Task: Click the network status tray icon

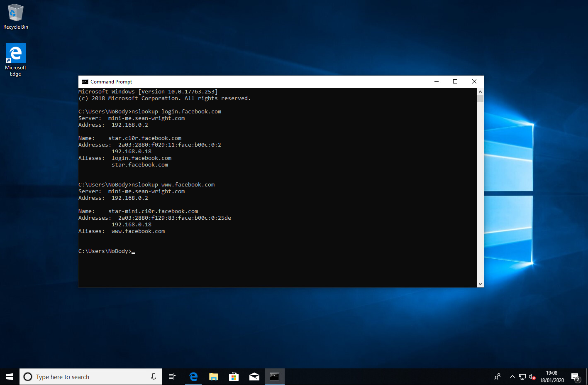Action: pos(522,377)
